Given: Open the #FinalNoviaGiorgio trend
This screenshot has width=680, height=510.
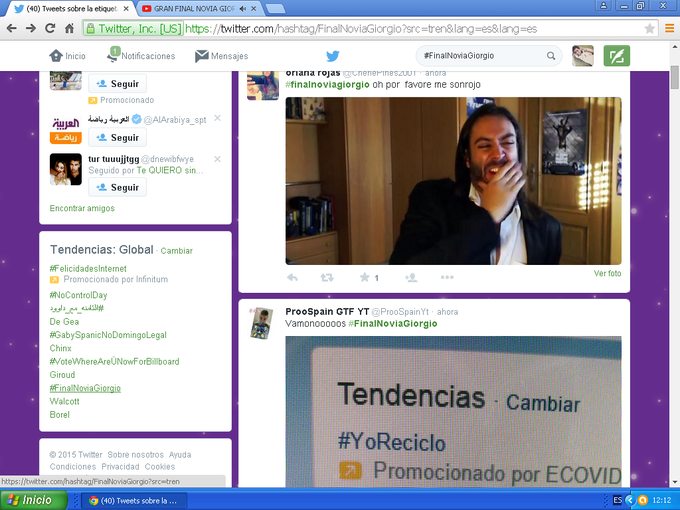Looking at the screenshot, I should [x=85, y=388].
